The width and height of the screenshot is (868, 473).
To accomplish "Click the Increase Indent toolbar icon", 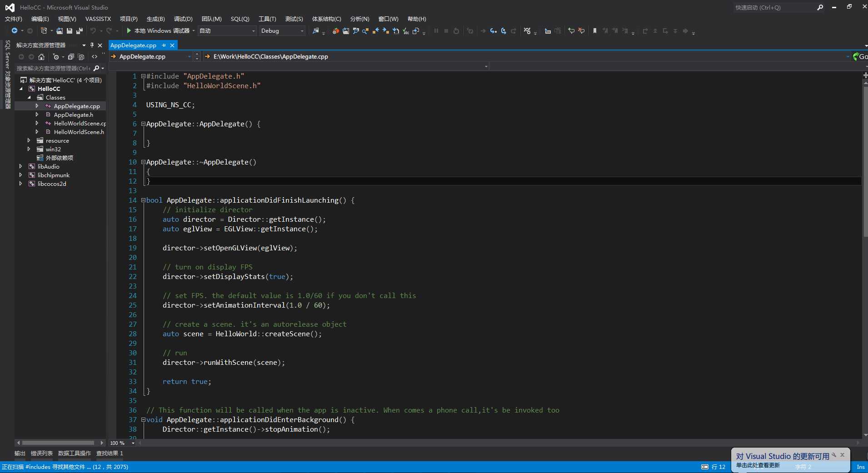I will [558, 31].
